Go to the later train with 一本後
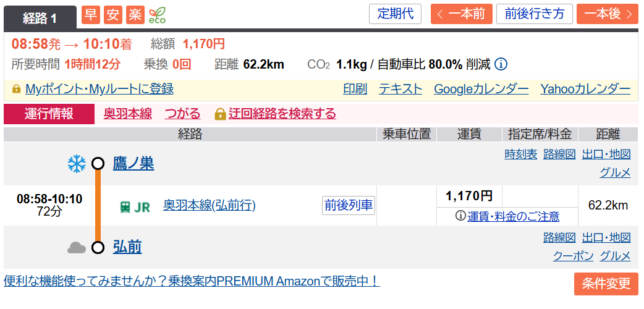Screen dimensions: 644x309 [607, 14]
